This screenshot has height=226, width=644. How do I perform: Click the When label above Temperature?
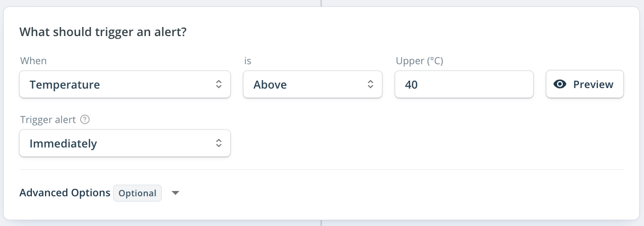[x=33, y=61]
